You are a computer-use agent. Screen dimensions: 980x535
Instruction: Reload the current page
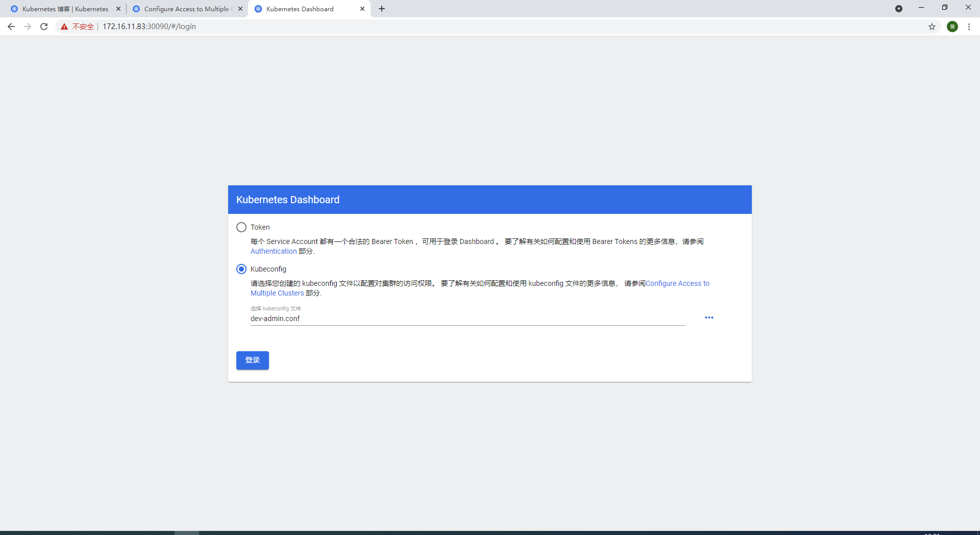coord(44,27)
